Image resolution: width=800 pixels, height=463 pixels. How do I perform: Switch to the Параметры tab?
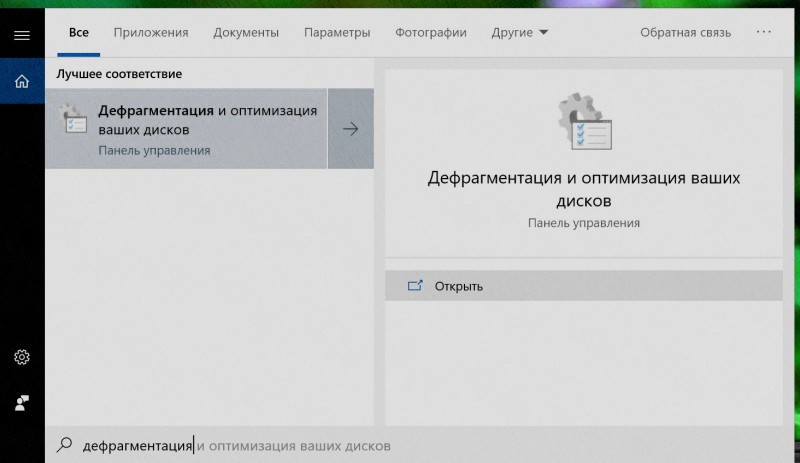pyautogui.click(x=337, y=33)
